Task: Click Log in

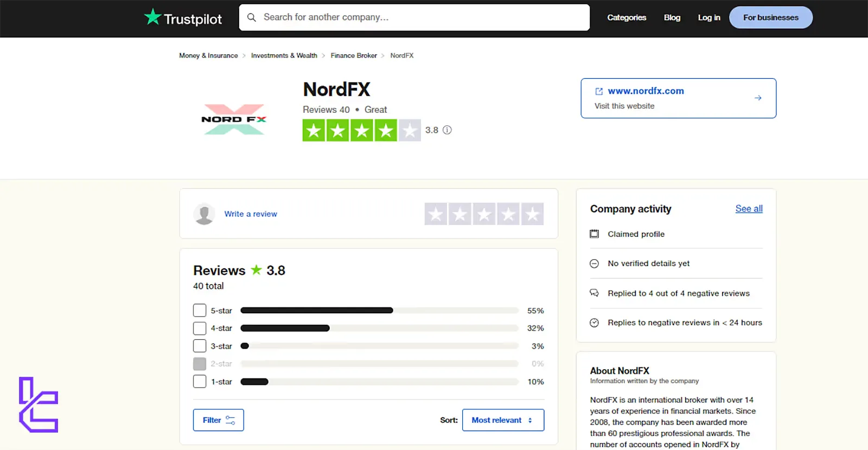Action: point(709,17)
